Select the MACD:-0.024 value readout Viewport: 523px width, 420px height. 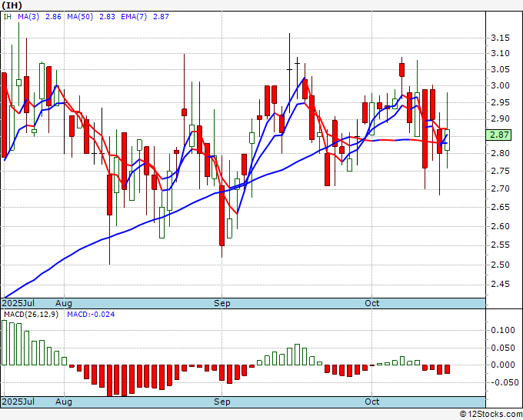(x=91, y=315)
